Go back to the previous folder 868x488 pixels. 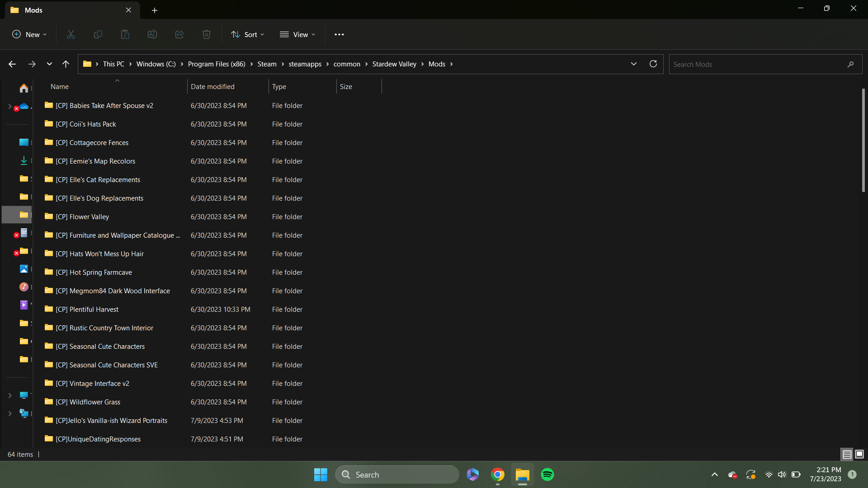coord(12,64)
